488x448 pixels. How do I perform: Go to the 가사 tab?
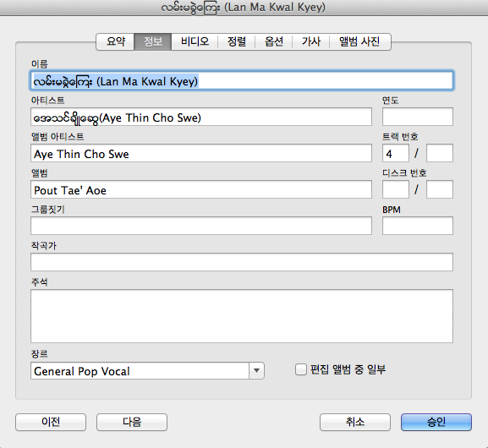(311, 41)
